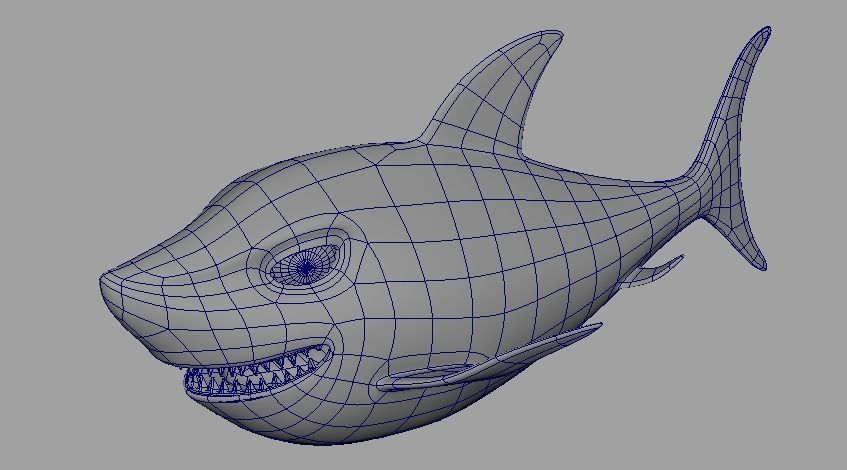Click the shark's teeth inside the mouth
Viewport: 847px width, 470px height.
[x=256, y=371]
